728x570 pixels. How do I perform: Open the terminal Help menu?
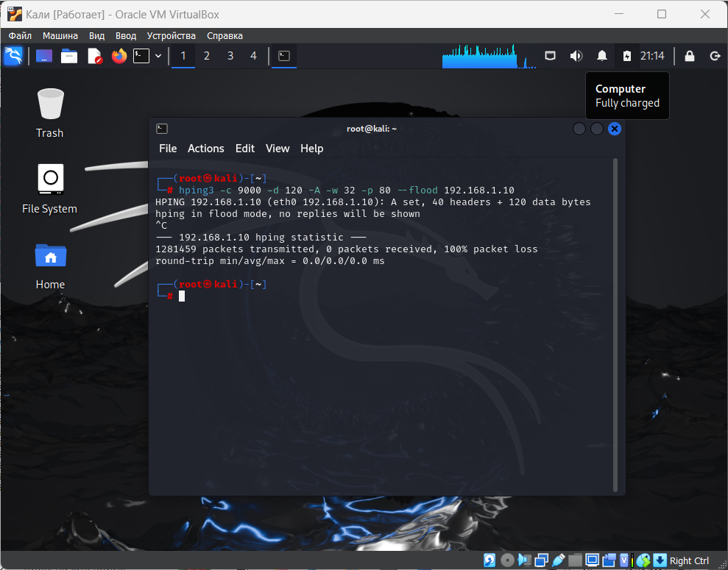[x=311, y=149]
